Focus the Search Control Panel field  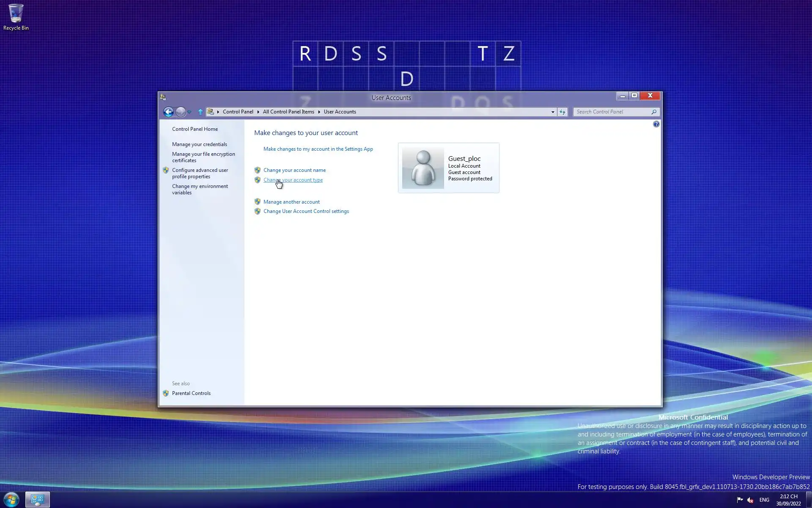pos(611,112)
